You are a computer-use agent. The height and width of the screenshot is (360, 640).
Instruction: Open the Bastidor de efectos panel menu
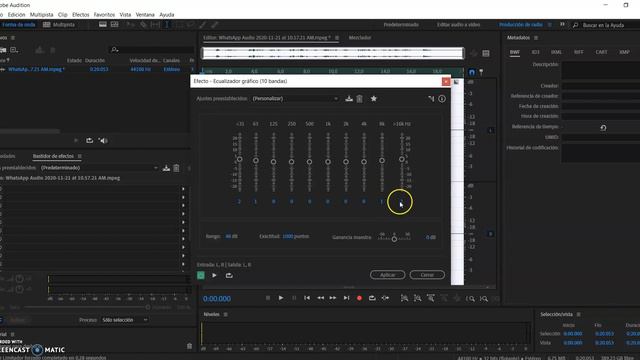tap(80, 156)
